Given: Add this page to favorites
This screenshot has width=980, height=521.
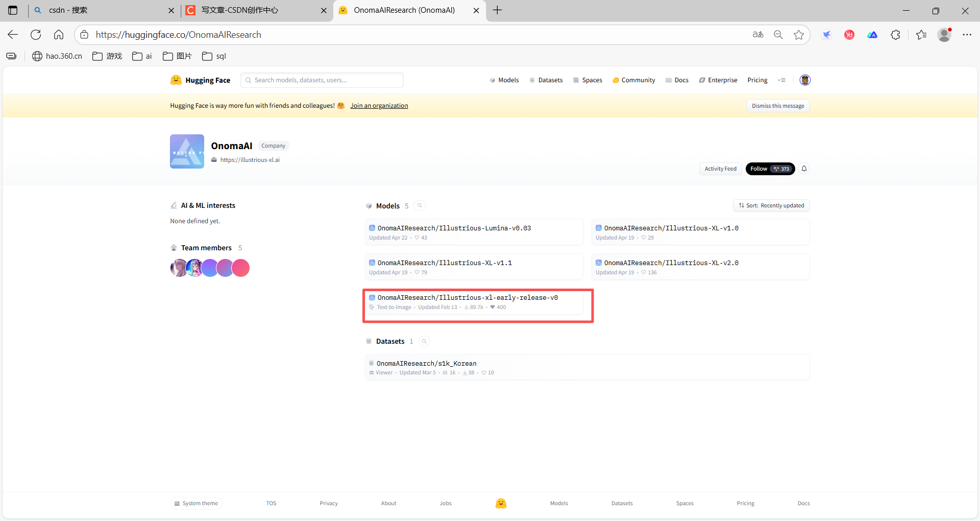Looking at the screenshot, I should pyautogui.click(x=799, y=35).
